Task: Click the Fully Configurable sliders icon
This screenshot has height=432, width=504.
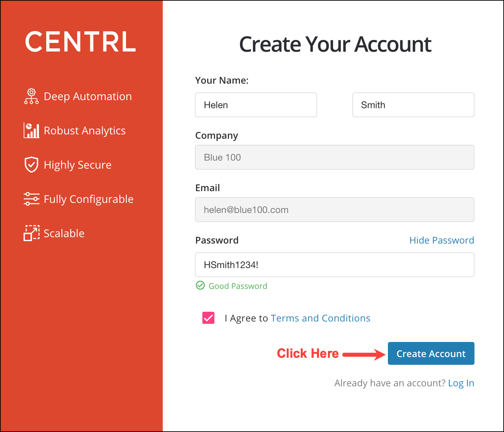Action: pos(31,199)
